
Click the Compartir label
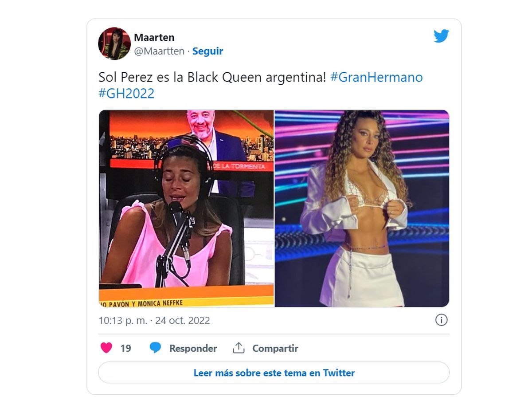point(275,348)
